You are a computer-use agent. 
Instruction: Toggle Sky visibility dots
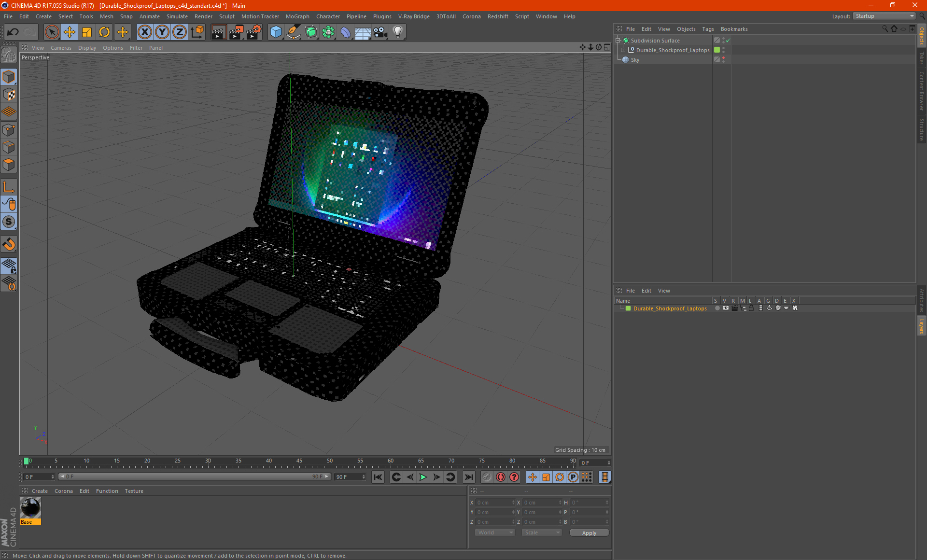pos(723,60)
